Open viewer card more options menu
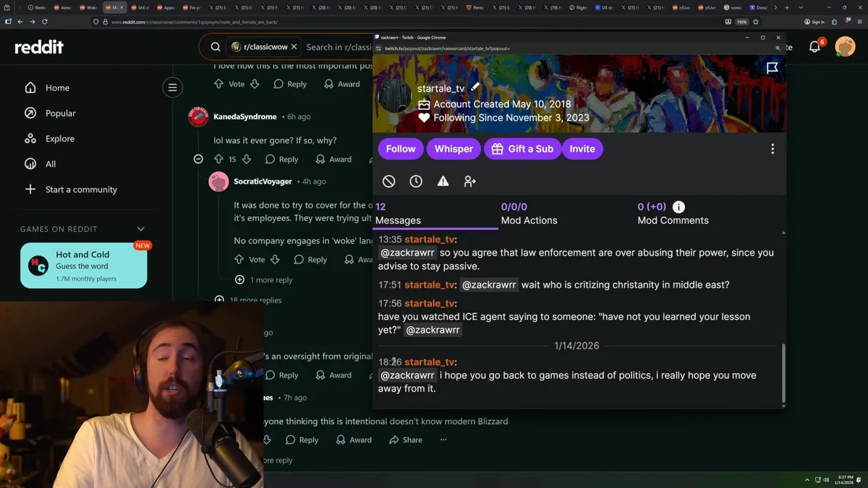 pyautogui.click(x=772, y=149)
